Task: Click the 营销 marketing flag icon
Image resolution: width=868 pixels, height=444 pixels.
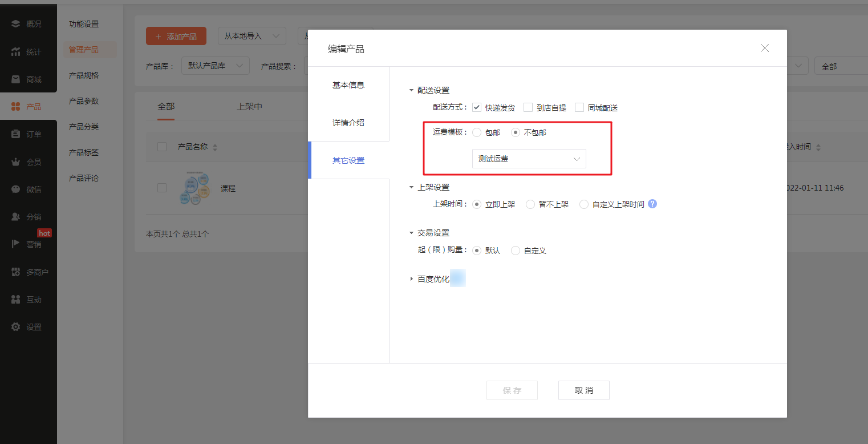Action: [x=15, y=244]
